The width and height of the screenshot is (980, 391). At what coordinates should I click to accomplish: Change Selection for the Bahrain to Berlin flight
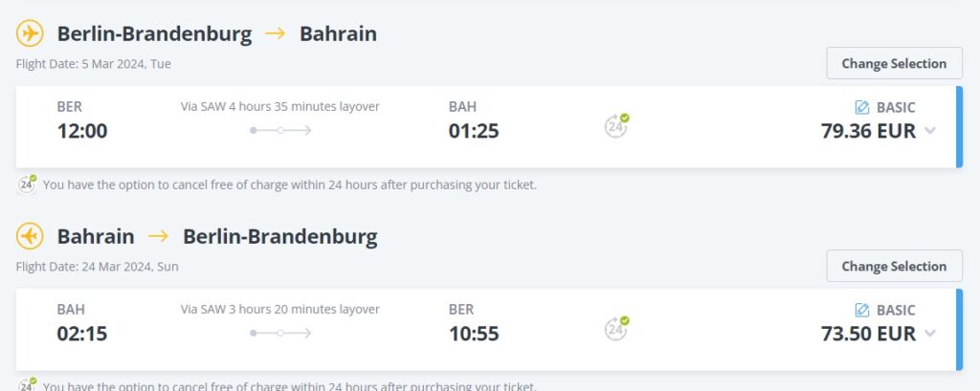894,266
